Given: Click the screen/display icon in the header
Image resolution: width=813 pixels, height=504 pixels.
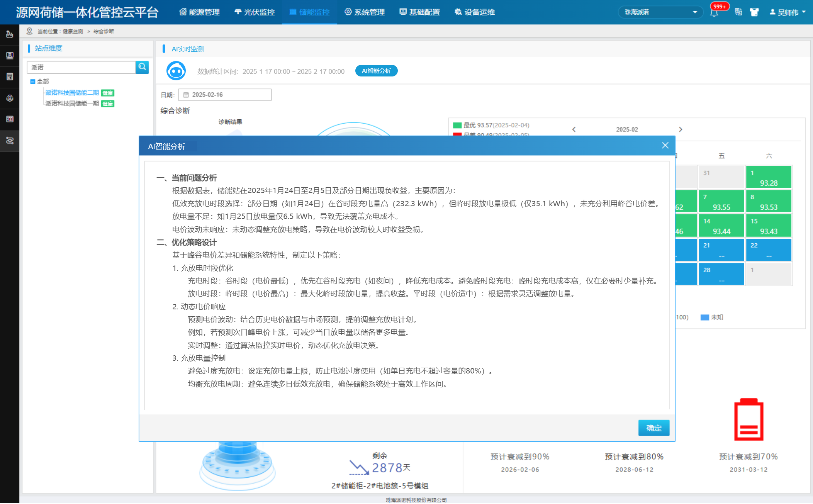Looking at the screenshot, I should 738,12.
